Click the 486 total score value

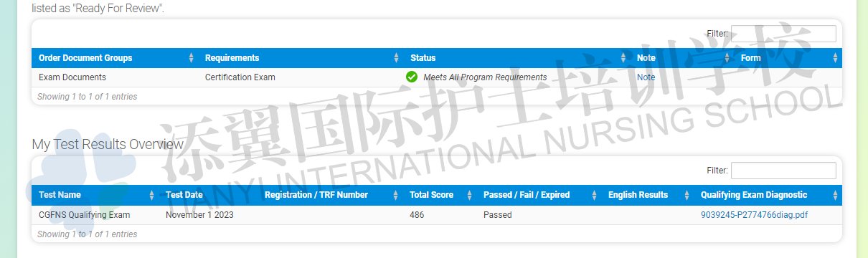tap(417, 215)
